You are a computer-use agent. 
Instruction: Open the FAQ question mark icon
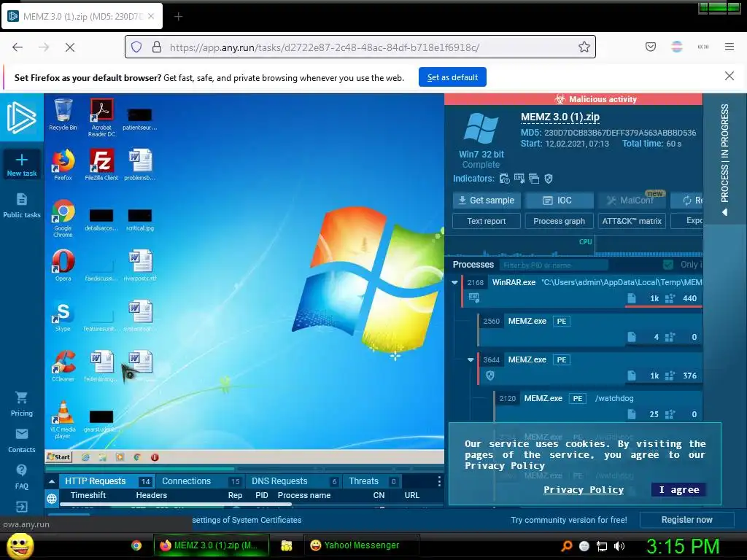click(x=21, y=470)
